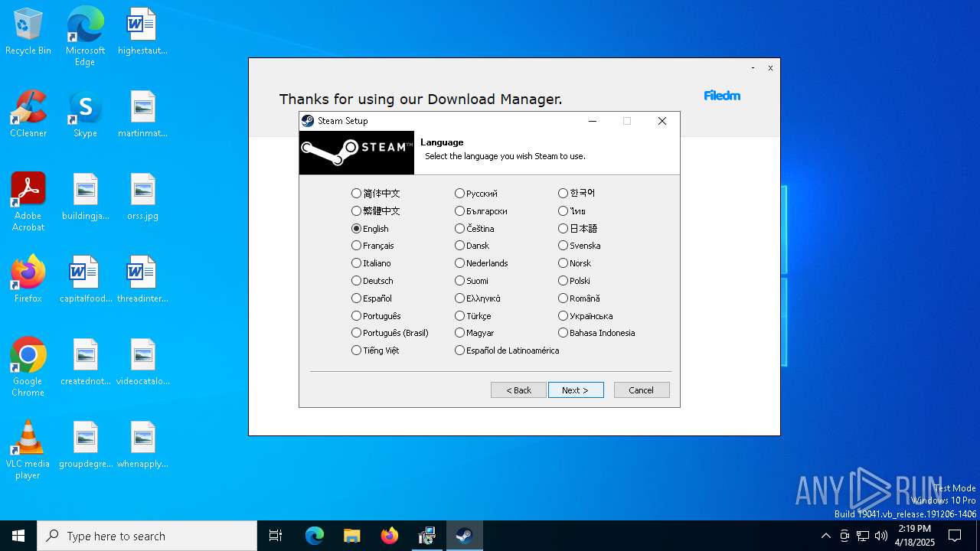Select the creatednot image file icon
This screenshot has width=980, height=551.
coord(85,363)
